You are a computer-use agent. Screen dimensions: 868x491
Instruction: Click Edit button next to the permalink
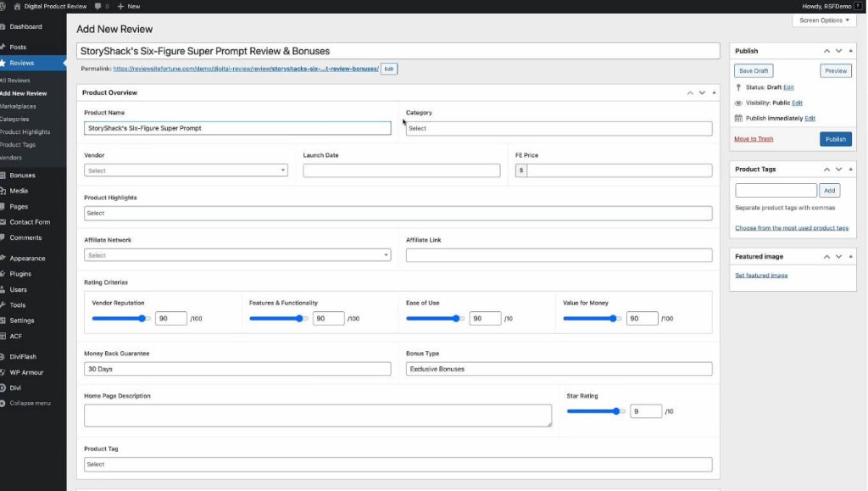[x=388, y=69]
